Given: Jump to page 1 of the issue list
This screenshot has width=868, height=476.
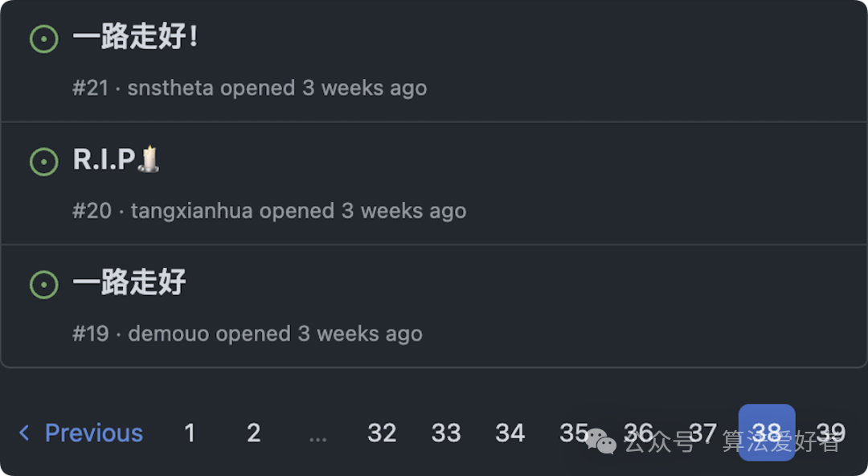Looking at the screenshot, I should click(x=190, y=433).
